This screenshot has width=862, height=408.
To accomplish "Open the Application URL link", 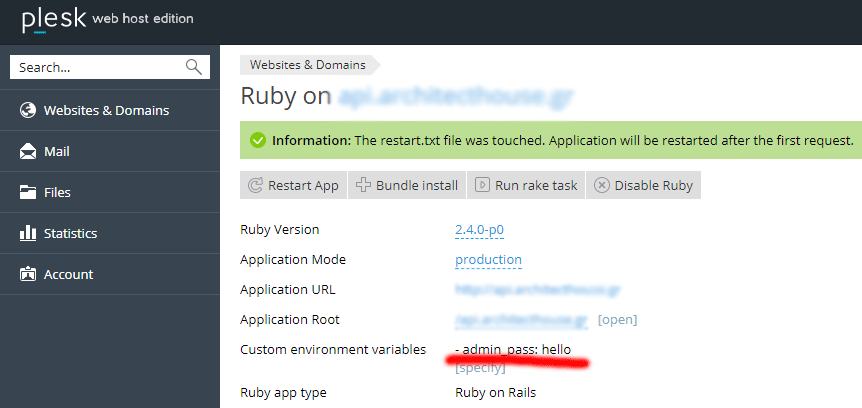I will click(536, 290).
